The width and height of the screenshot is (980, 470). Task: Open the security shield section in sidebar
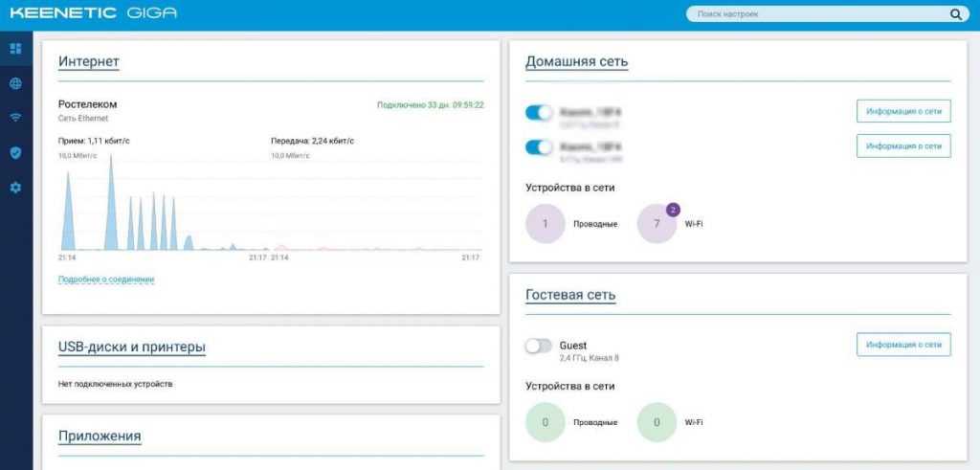(x=15, y=152)
